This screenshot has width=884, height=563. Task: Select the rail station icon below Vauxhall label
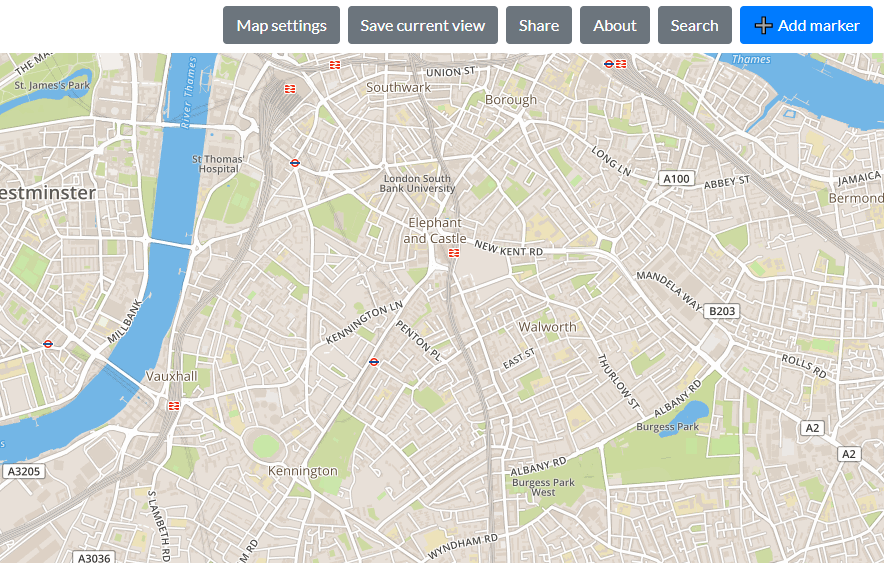174,405
